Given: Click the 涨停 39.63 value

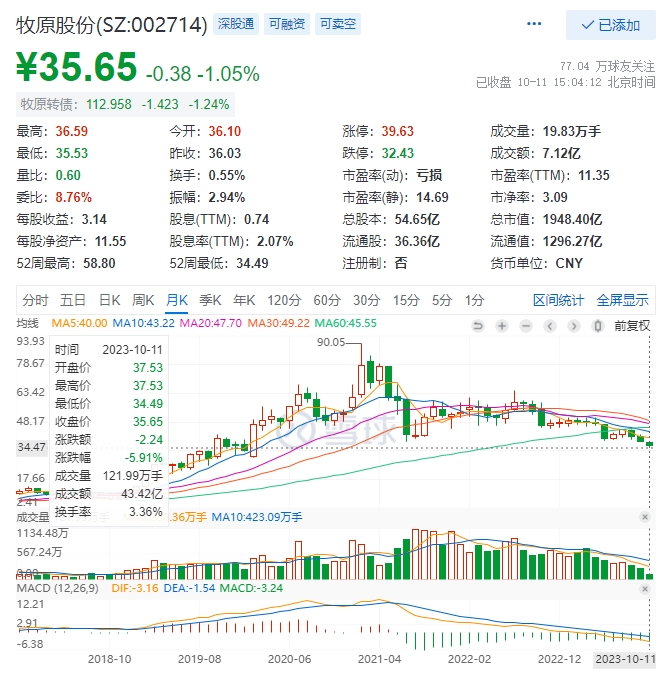Looking at the screenshot, I should 397,131.
